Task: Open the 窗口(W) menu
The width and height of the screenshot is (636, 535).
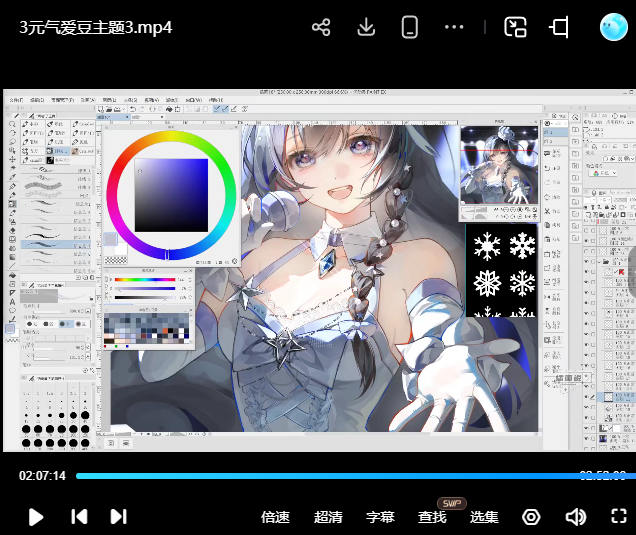Action: (x=193, y=100)
